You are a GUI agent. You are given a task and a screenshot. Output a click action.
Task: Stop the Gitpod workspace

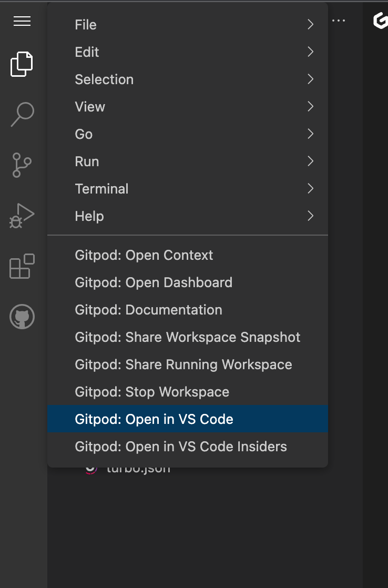point(151,391)
